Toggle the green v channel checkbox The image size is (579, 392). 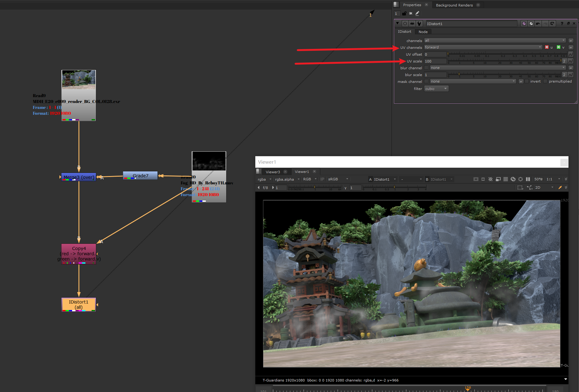click(559, 47)
